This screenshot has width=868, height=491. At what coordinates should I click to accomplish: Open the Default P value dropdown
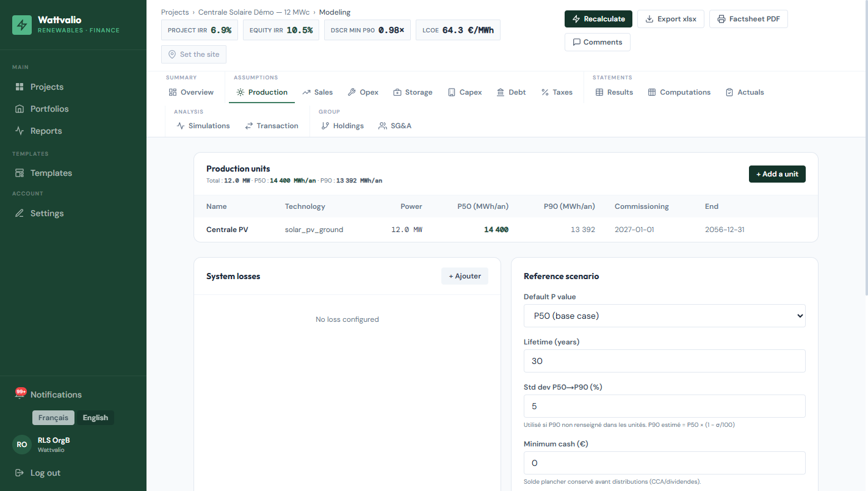[664, 316]
